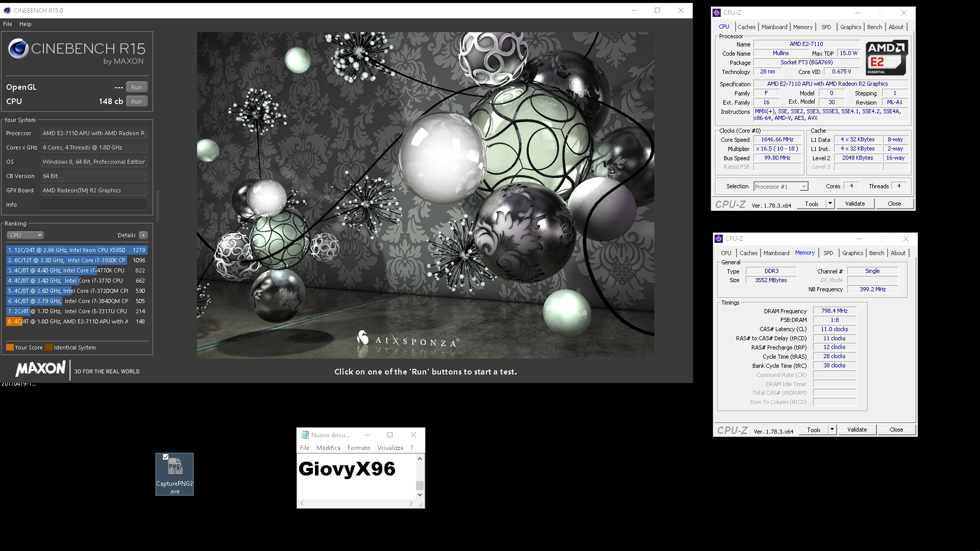Open Notepad ? help menu
This screenshot has width=980, height=551.
tap(412, 448)
